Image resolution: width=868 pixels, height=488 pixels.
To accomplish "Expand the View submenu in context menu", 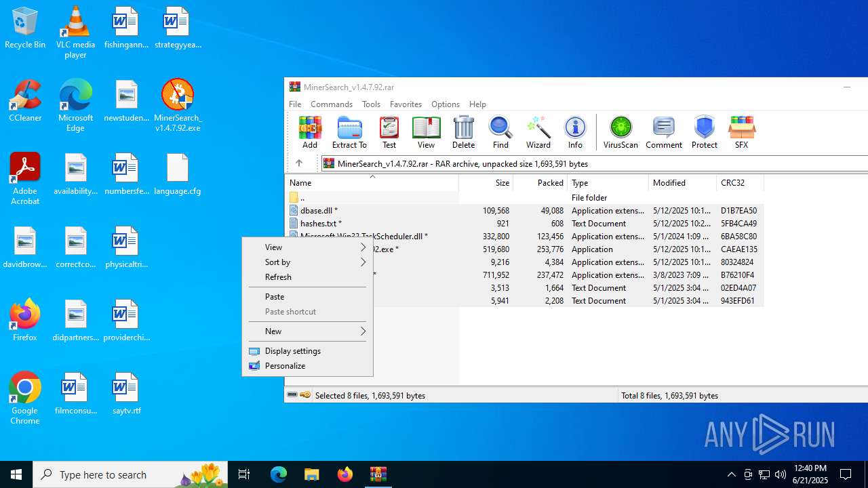I will [307, 247].
